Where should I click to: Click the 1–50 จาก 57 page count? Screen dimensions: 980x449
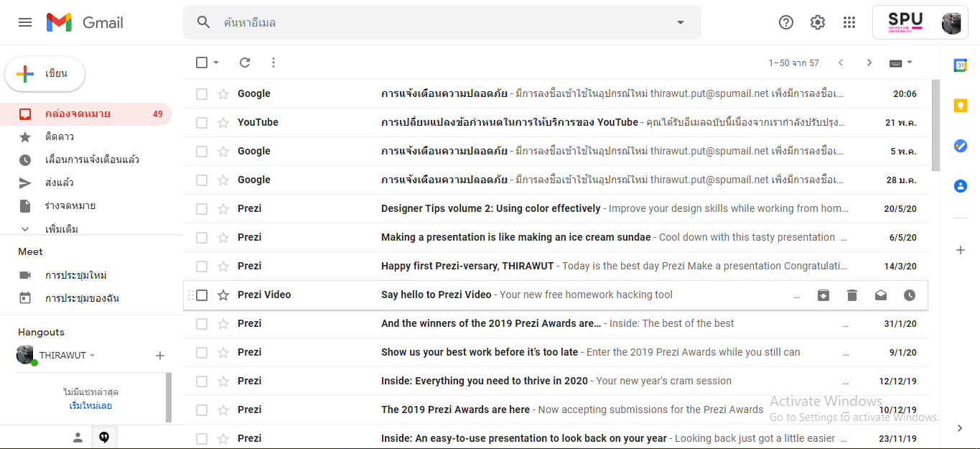[793, 63]
